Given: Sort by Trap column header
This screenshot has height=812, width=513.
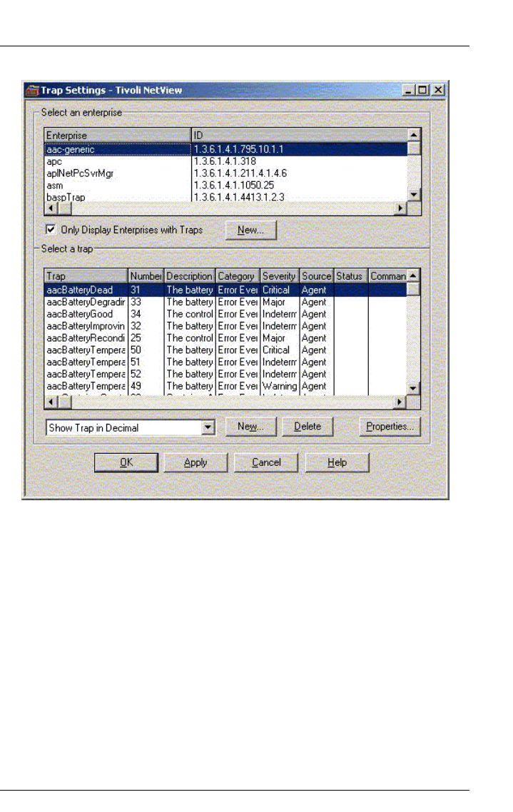Looking at the screenshot, I should point(86,276).
